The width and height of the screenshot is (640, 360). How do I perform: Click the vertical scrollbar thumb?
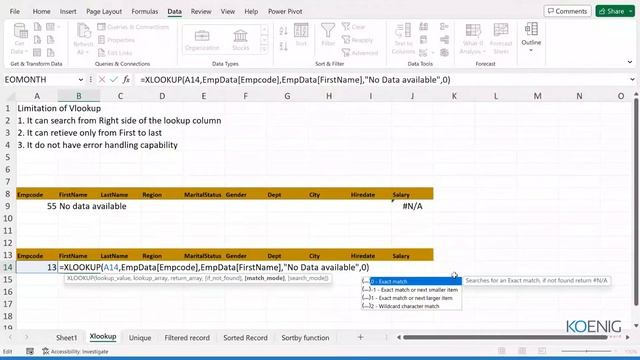tap(636, 202)
